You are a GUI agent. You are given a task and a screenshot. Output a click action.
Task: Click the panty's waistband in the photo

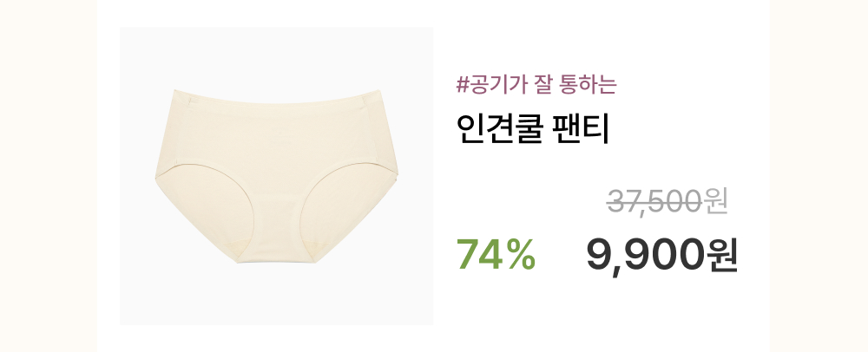click(x=277, y=97)
